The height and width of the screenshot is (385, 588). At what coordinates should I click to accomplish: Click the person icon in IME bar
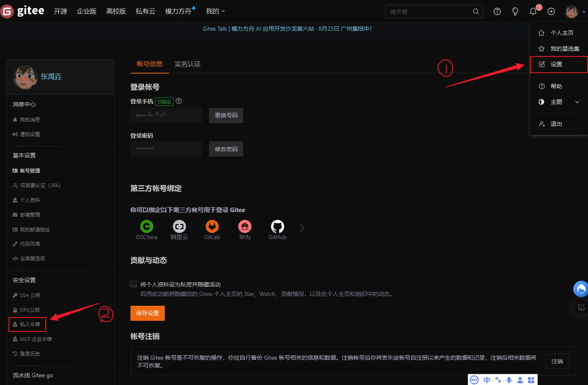[x=520, y=380]
